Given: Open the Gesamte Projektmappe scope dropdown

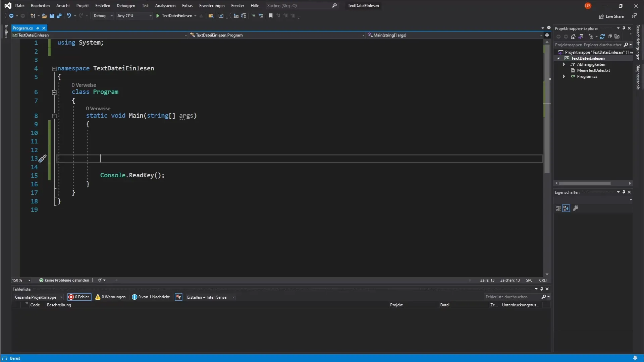Looking at the screenshot, I should coord(38,297).
